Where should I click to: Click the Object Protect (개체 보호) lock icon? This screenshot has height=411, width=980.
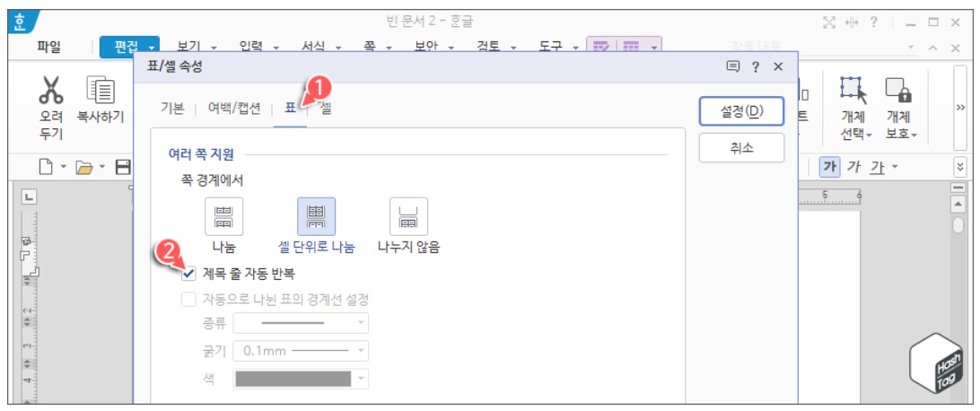[x=899, y=90]
